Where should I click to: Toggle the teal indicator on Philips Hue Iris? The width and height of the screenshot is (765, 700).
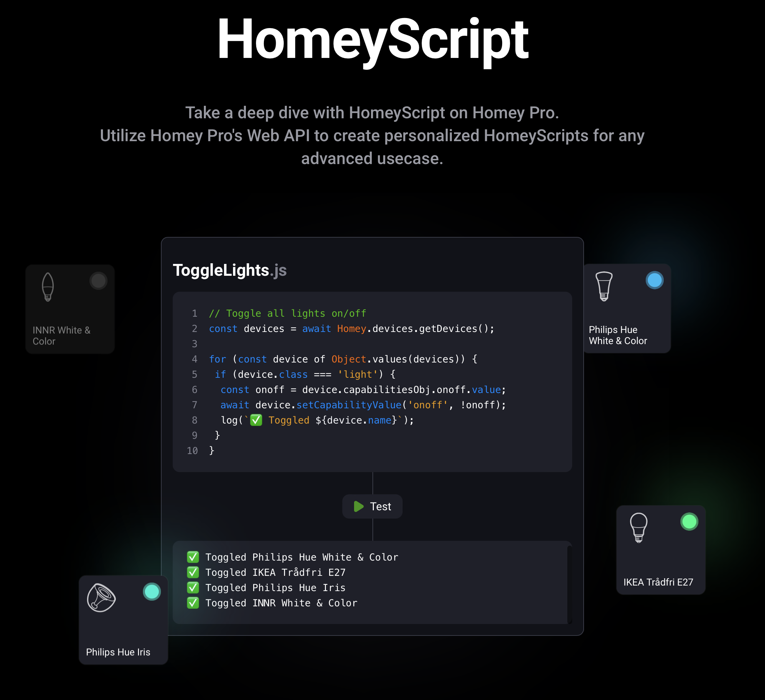coord(152,591)
